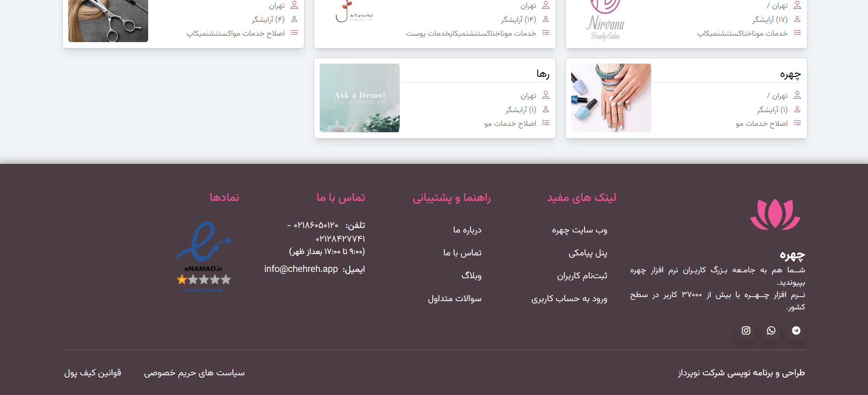Open the درباره ما page
The image size is (868, 395).
click(x=467, y=230)
